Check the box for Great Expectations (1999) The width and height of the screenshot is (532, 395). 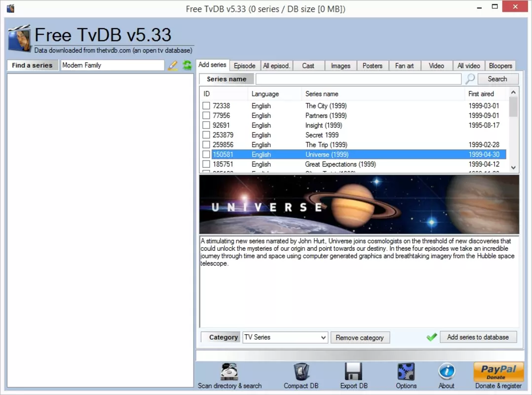(206, 164)
